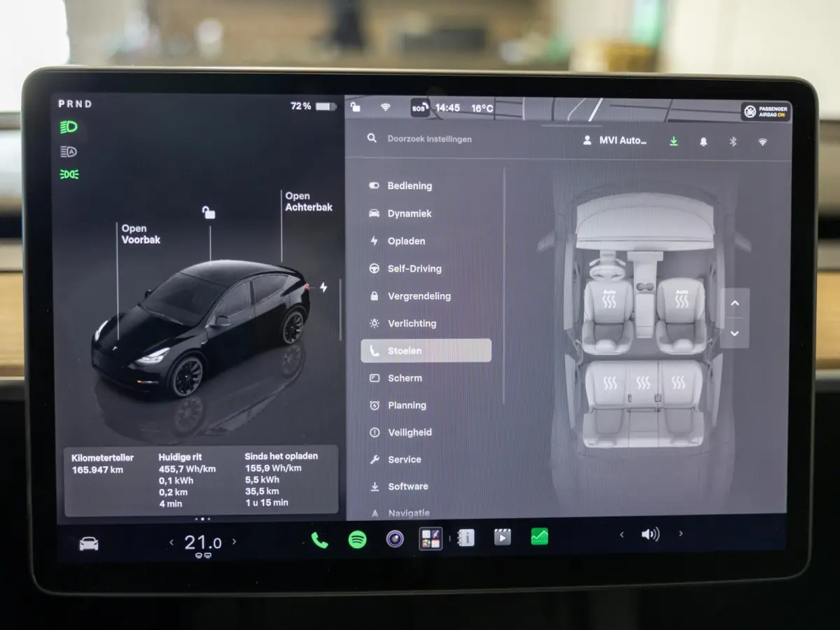Toggle front passenger seat heating
This screenshot has height=630, width=840.
682,301
